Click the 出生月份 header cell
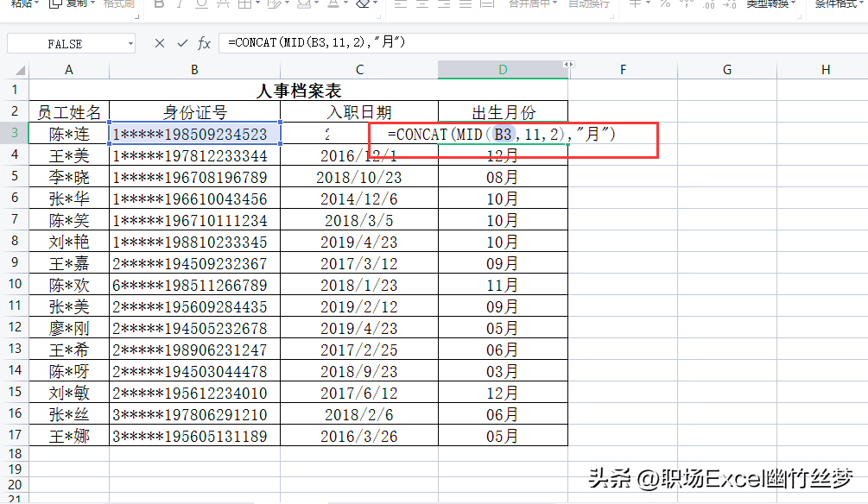The width and height of the screenshot is (868, 504). tap(504, 111)
